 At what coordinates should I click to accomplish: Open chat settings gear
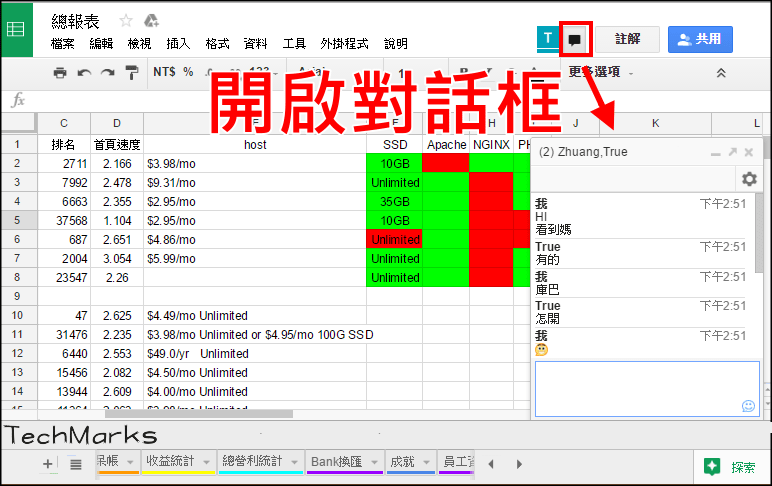click(x=748, y=179)
